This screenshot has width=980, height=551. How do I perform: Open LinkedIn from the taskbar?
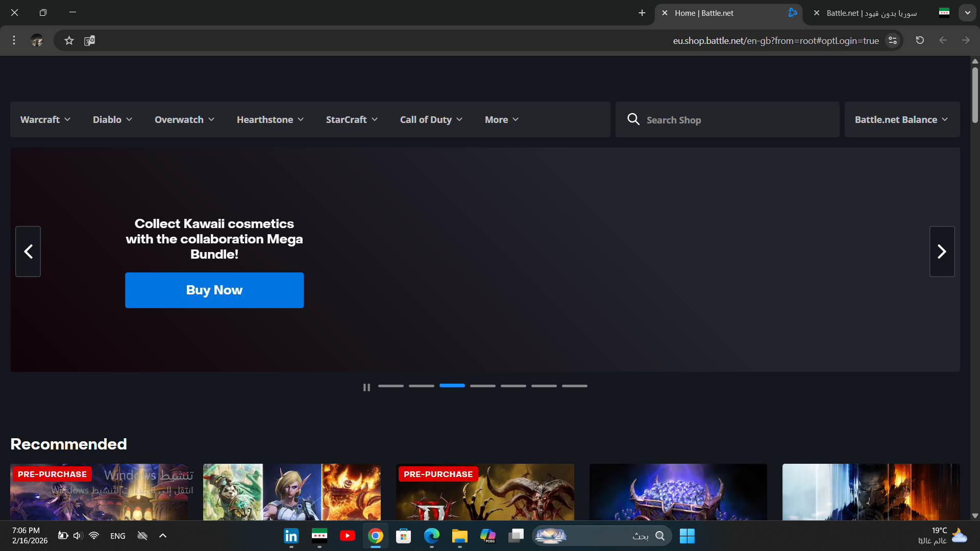[291, 536]
